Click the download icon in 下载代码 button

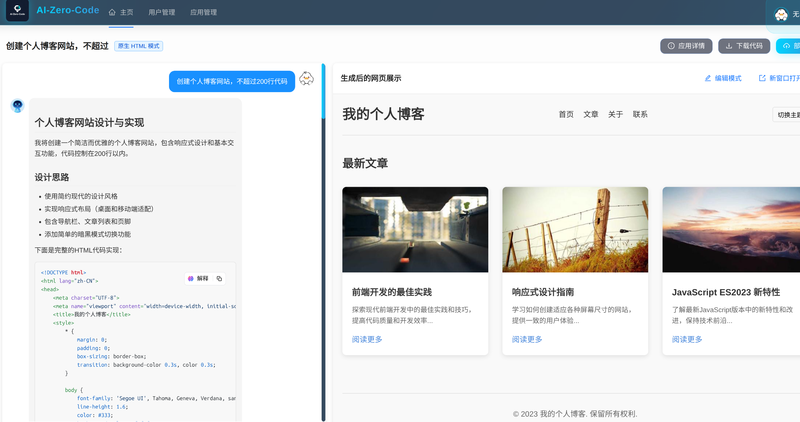click(729, 46)
